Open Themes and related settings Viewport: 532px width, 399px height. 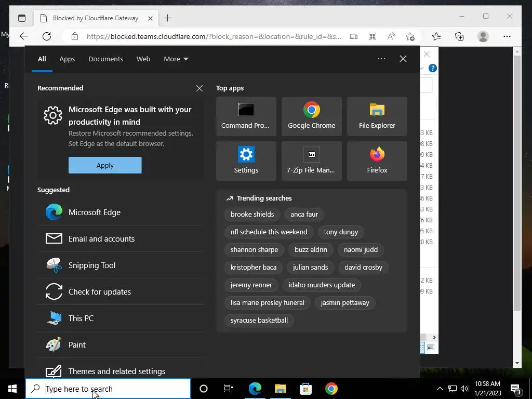(121, 370)
